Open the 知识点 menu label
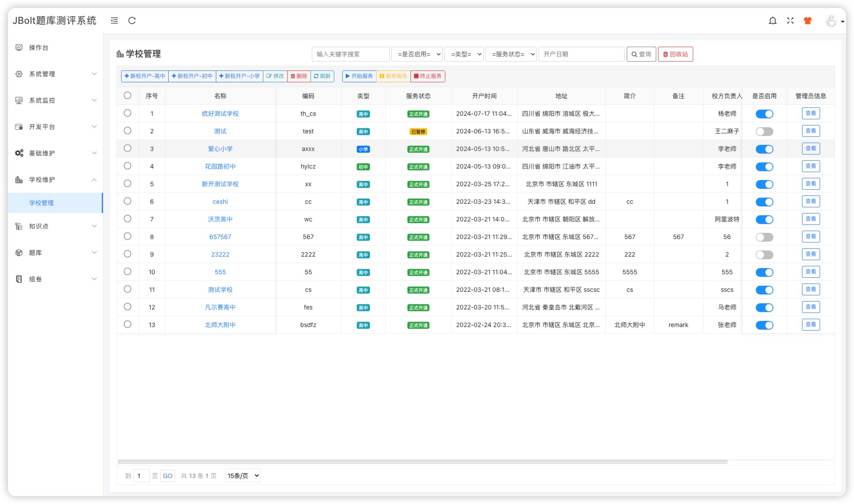This screenshot has height=504, width=854. pos(39,226)
